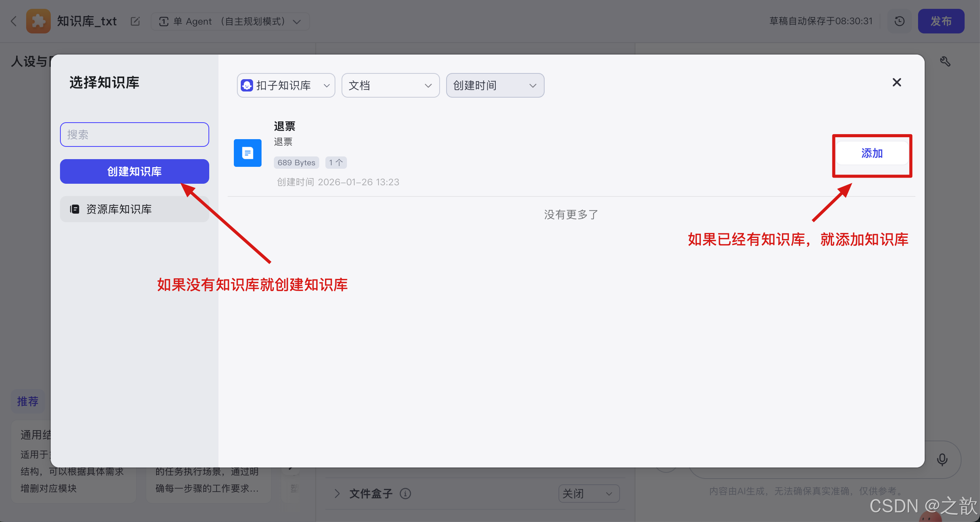Open the 扣子知识库 source dropdown
The height and width of the screenshot is (522, 980).
[285, 85]
